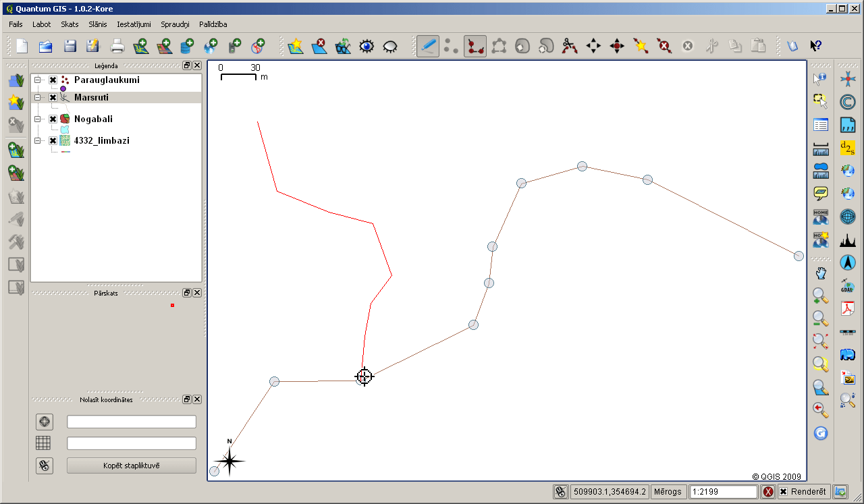The width and height of the screenshot is (864, 504).
Task: Toggle visibility of Nogabali layer
Action: pyautogui.click(x=53, y=119)
